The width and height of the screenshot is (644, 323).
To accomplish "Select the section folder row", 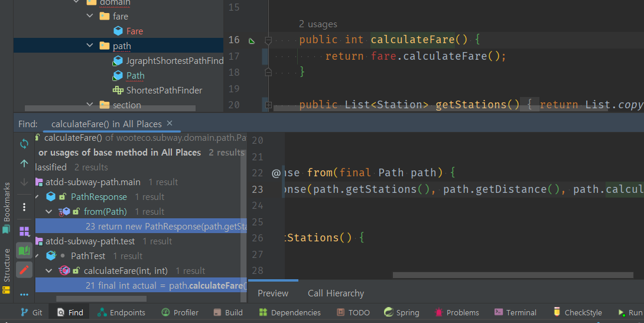I will [x=118, y=105].
